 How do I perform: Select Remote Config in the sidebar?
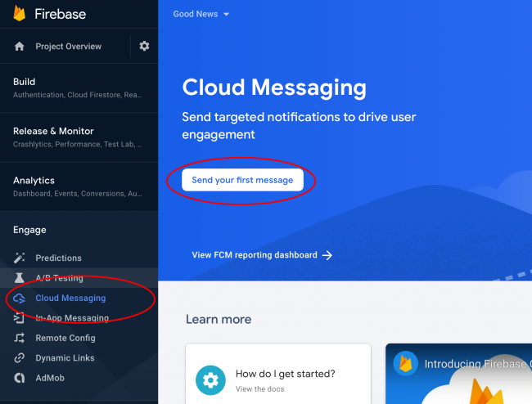(x=79, y=338)
